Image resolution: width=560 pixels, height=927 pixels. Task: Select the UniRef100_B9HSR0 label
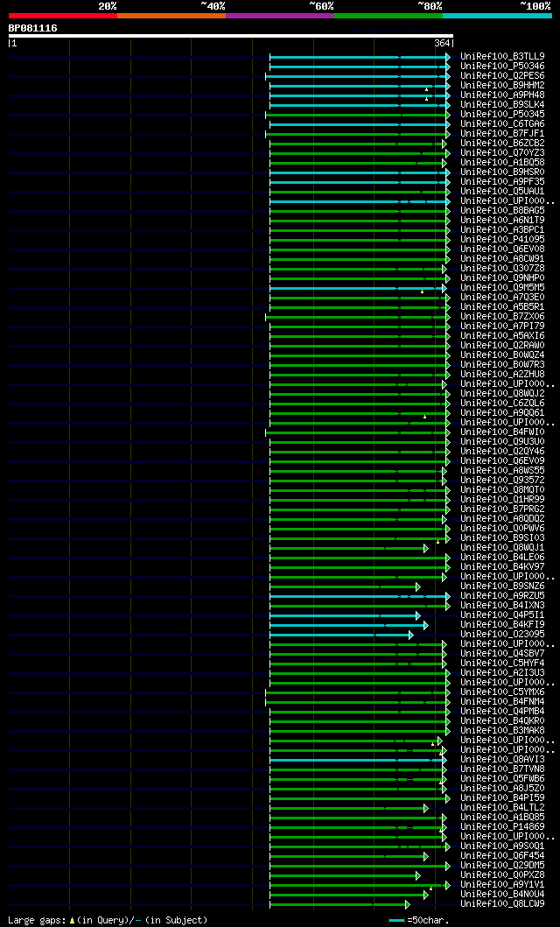(x=503, y=172)
